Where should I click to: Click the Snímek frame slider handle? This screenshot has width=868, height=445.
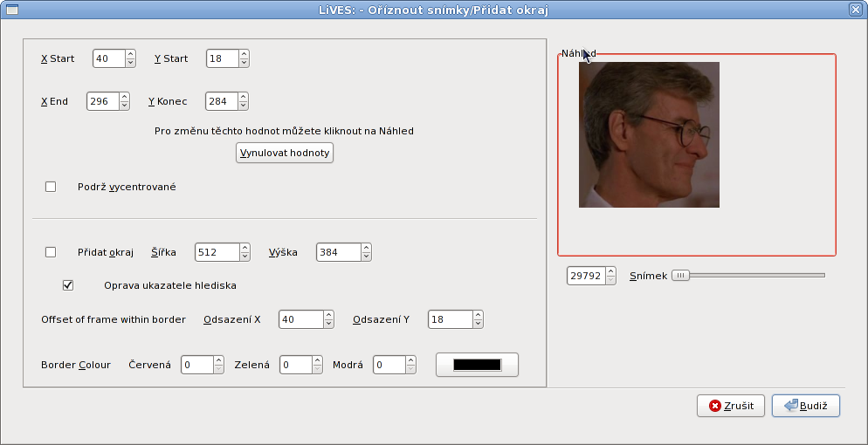click(680, 276)
